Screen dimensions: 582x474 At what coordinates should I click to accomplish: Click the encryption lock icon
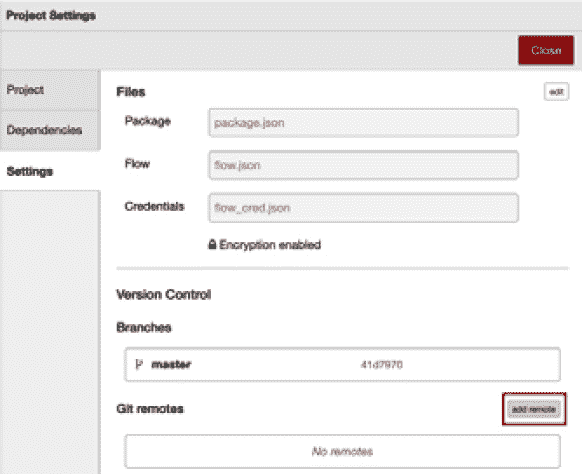pyautogui.click(x=212, y=244)
